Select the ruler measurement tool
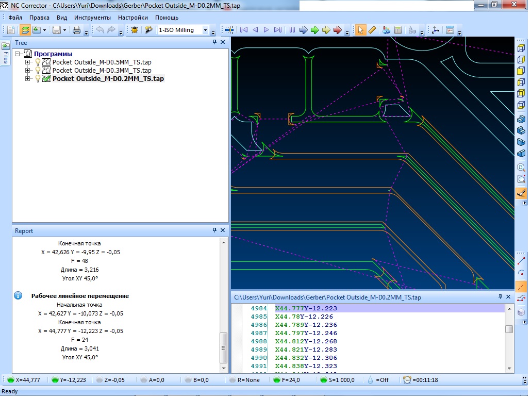Image resolution: width=532 pixels, height=399 pixels. click(372, 30)
